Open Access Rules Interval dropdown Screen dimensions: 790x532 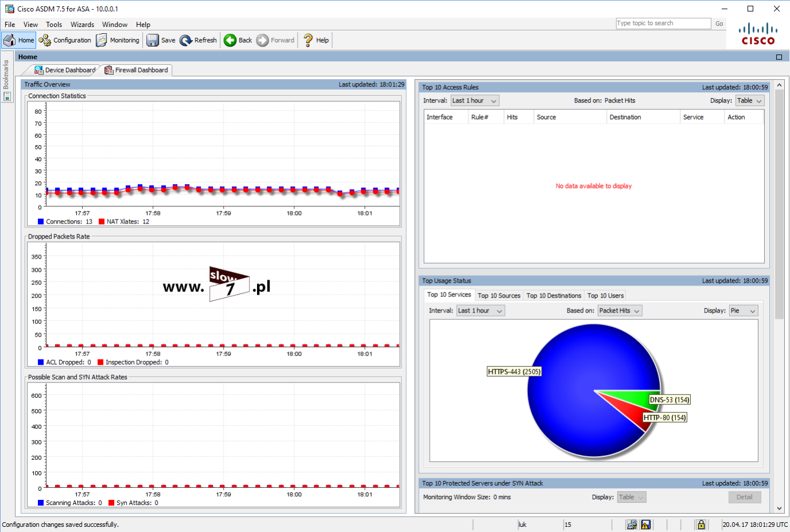[474, 100]
